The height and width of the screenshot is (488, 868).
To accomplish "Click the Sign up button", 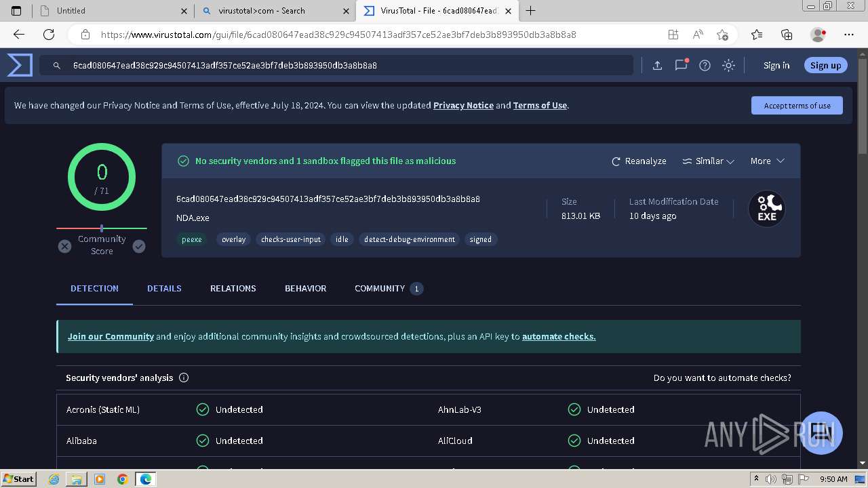I will tap(825, 66).
